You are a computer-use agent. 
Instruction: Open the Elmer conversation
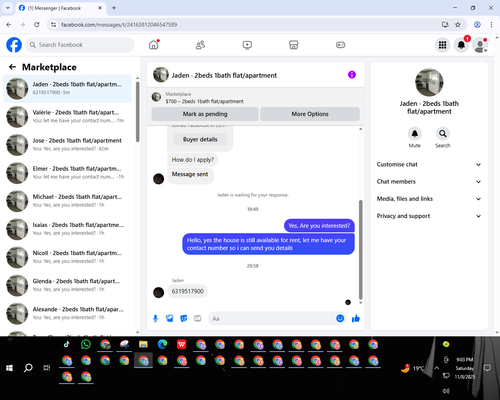pos(68,173)
